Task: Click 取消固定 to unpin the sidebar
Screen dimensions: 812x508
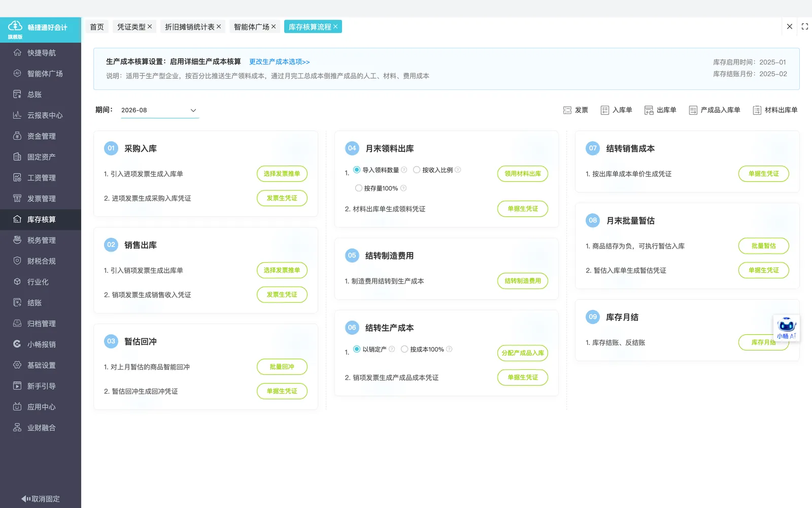Action: (41, 499)
